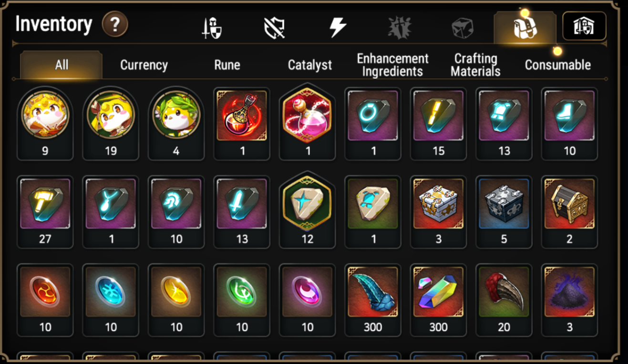The width and height of the screenshot is (628, 364).
Task: Select the hammer rune stone with 27
Action: pyautogui.click(x=45, y=212)
